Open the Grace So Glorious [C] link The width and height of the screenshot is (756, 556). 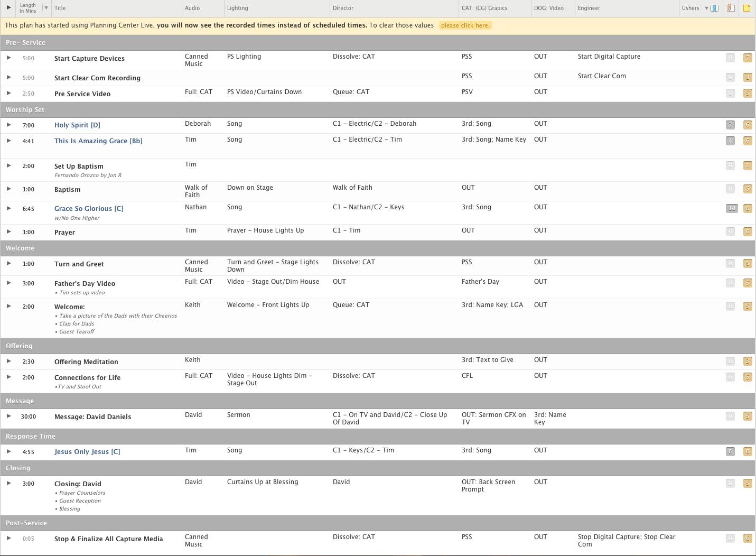89,209
